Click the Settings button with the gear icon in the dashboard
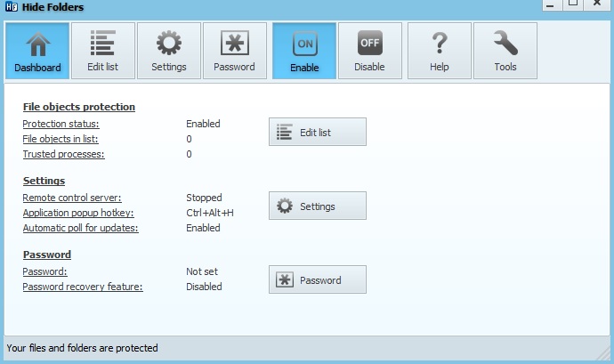This screenshot has height=364, width=614. pyautogui.click(x=318, y=206)
